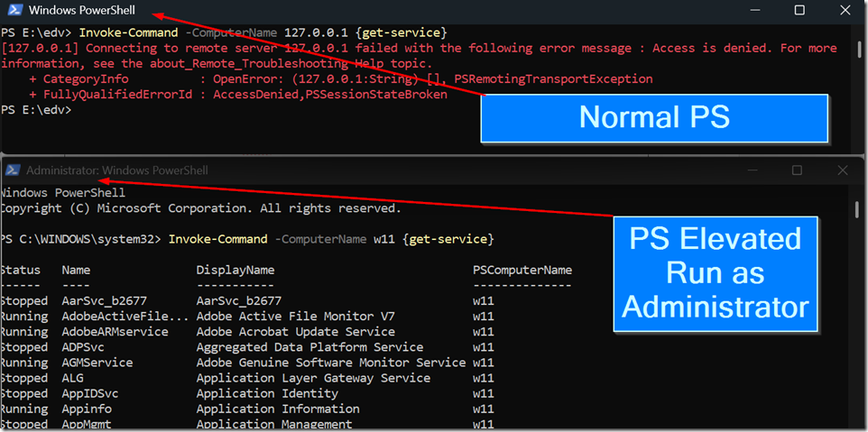Click 'Adobe Genuine Software Monitor Service' text
This screenshot has height=432, width=868.
coord(331,363)
